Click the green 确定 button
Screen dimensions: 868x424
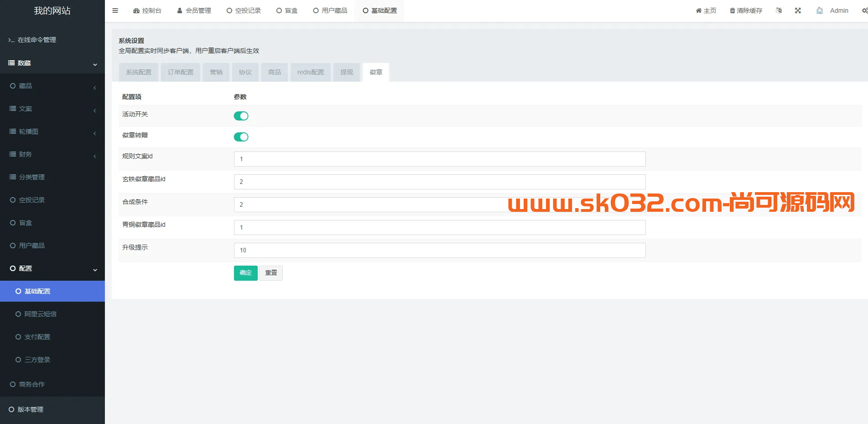click(246, 273)
